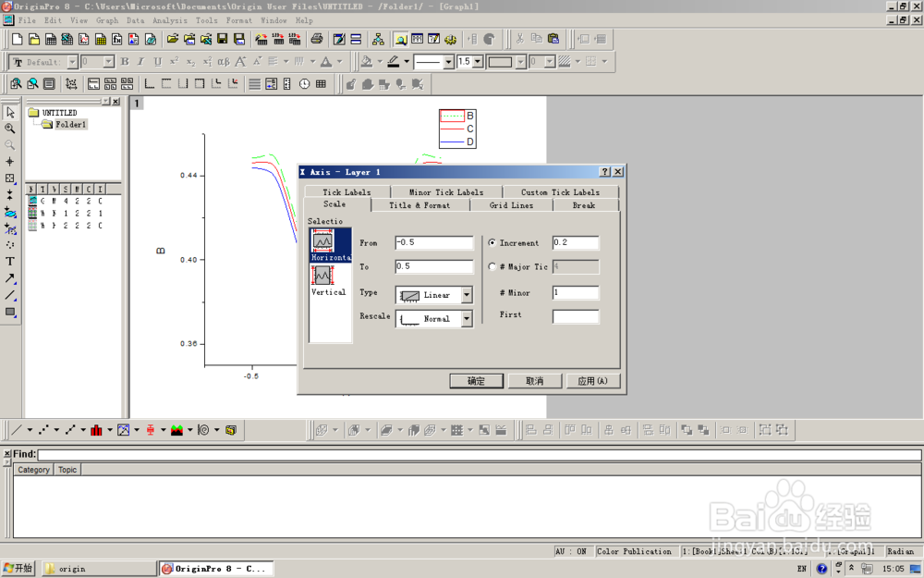The image size is (924, 578).
Task: Open the 1.5 line width dropdown
Action: (478, 62)
